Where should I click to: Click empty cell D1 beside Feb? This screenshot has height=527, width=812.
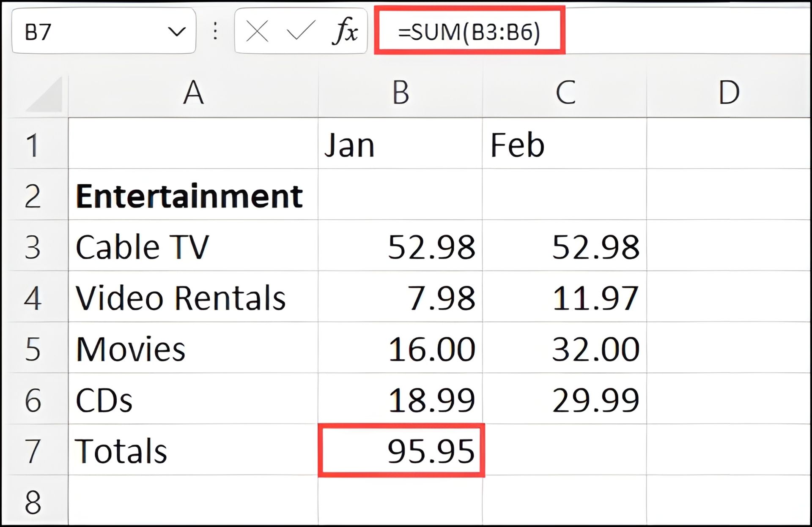(x=729, y=143)
